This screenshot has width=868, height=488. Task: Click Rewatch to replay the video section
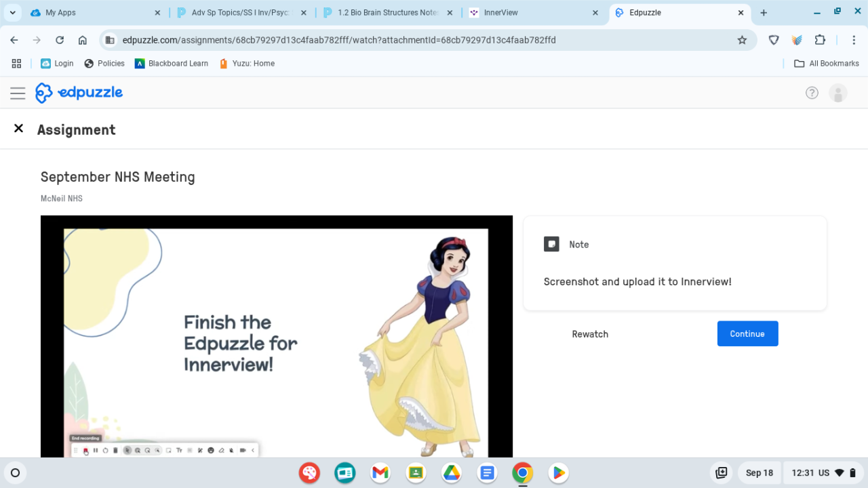(590, 334)
